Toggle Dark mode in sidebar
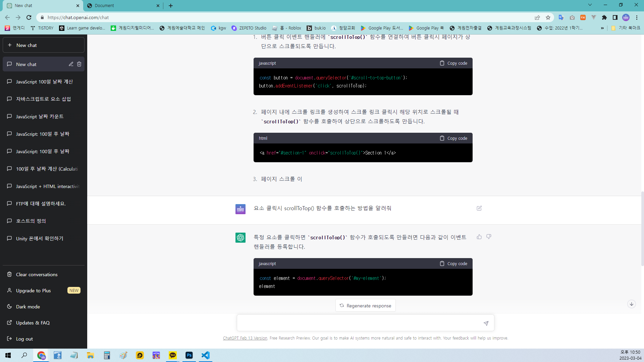The width and height of the screenshot is (644, 362). point(28,307)
